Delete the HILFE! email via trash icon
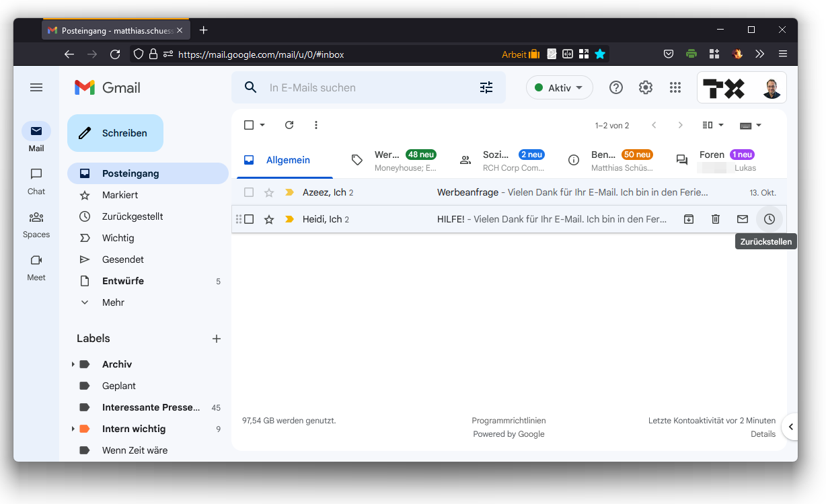 (x=716, y=219)
